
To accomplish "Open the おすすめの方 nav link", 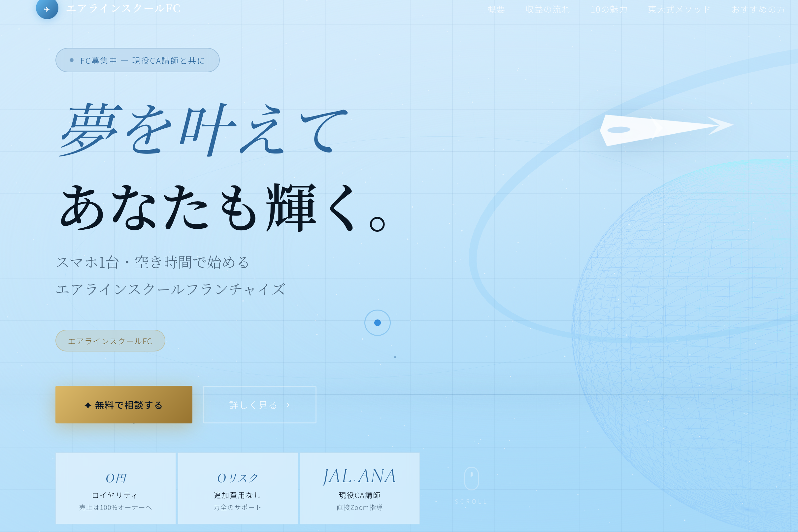I will tap(758, 9).
